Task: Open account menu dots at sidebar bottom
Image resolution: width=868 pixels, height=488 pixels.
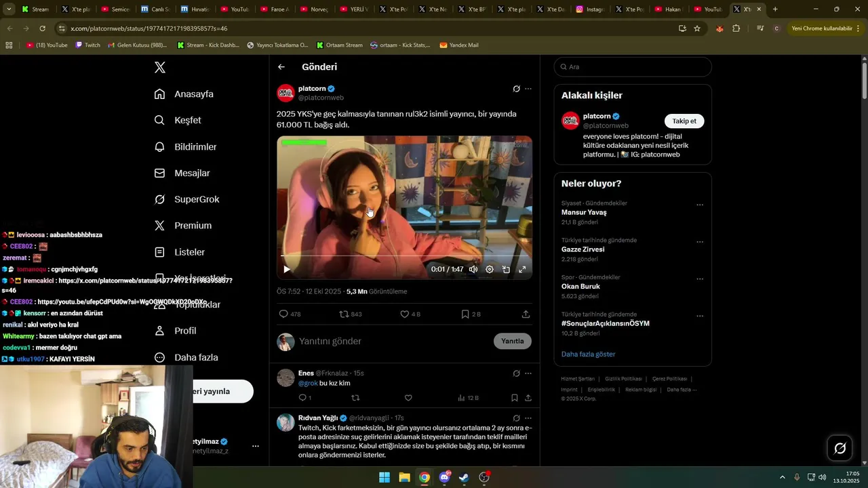Action: (256, 446)
